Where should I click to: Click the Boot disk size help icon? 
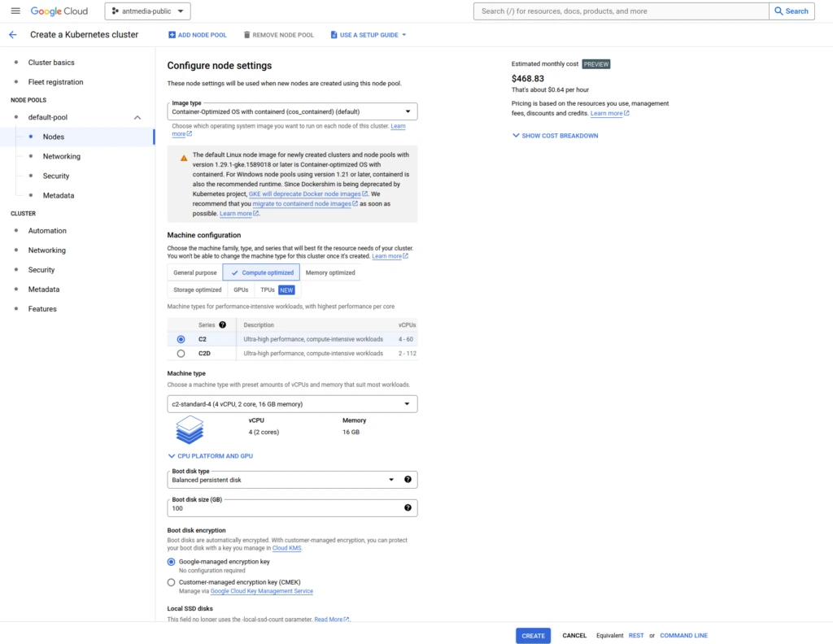click(408, 507)
